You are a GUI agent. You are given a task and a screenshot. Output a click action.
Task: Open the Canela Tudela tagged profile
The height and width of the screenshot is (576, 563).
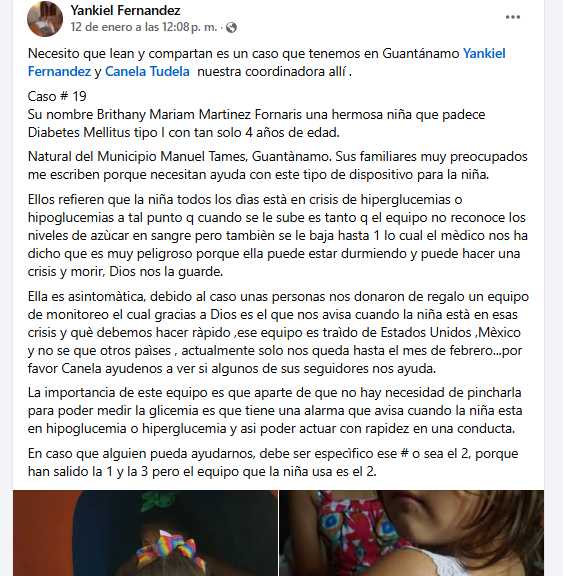point(147,71)
